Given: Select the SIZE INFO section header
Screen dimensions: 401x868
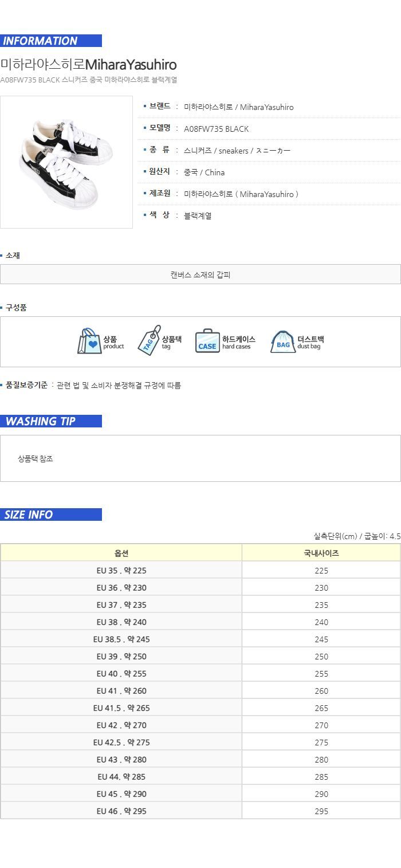Looking at the screenshot, I should (x=51, y=514).
